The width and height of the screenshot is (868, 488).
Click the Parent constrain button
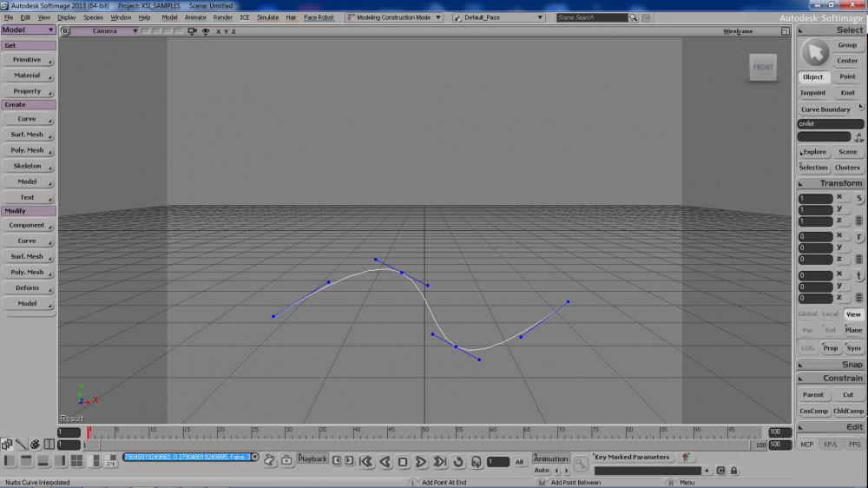[812, 395]
